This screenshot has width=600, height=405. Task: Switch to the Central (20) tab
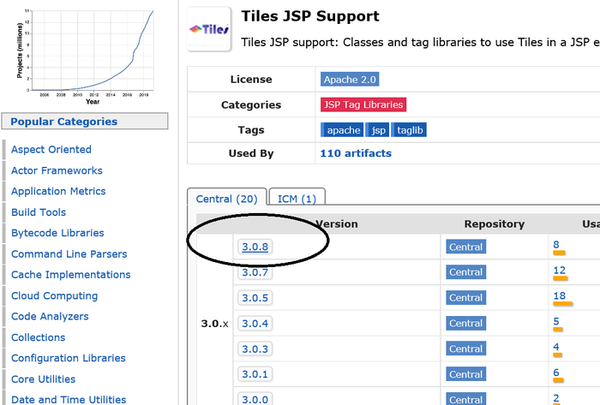227,199
